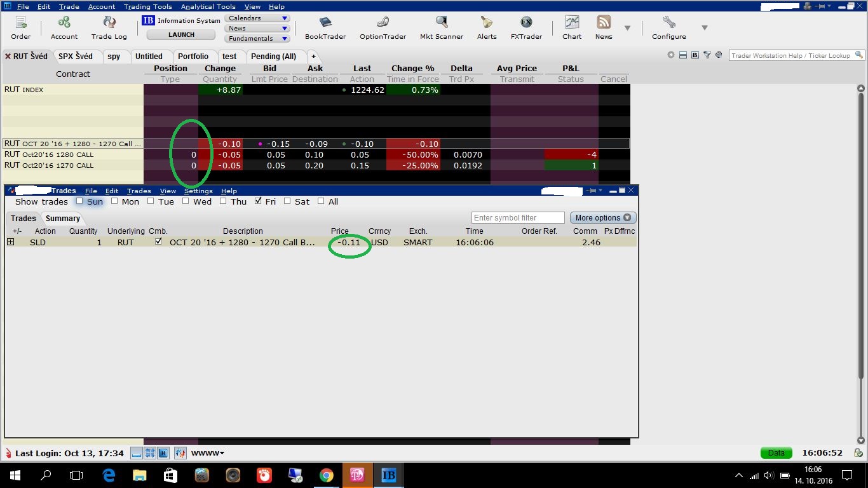Click the green Data status button

point(776,453)
